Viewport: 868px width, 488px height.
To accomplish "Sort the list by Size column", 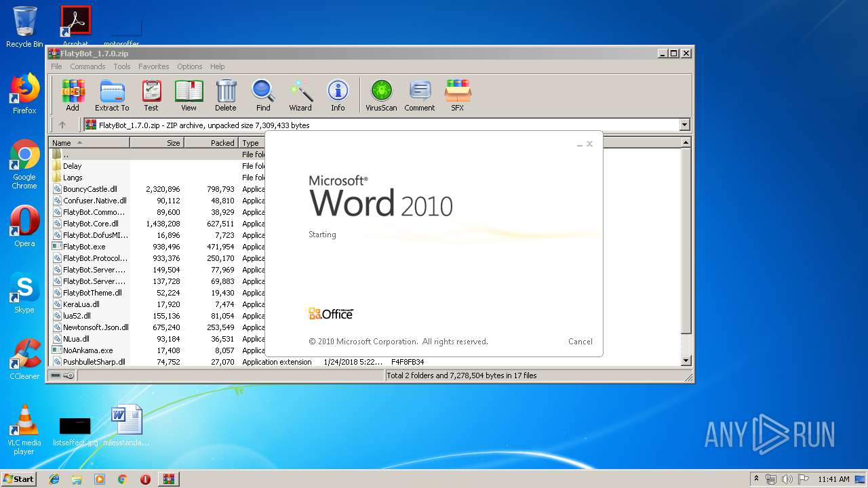I will coord(157,143).
